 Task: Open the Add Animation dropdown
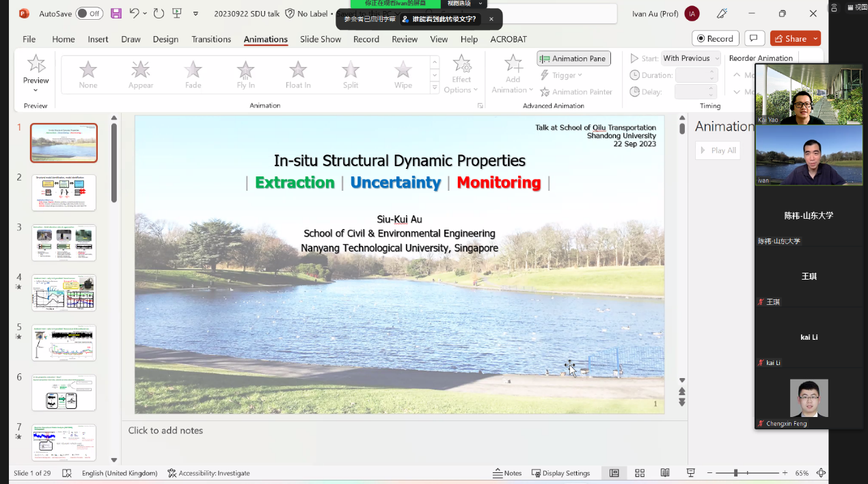[x=513, y=75]
